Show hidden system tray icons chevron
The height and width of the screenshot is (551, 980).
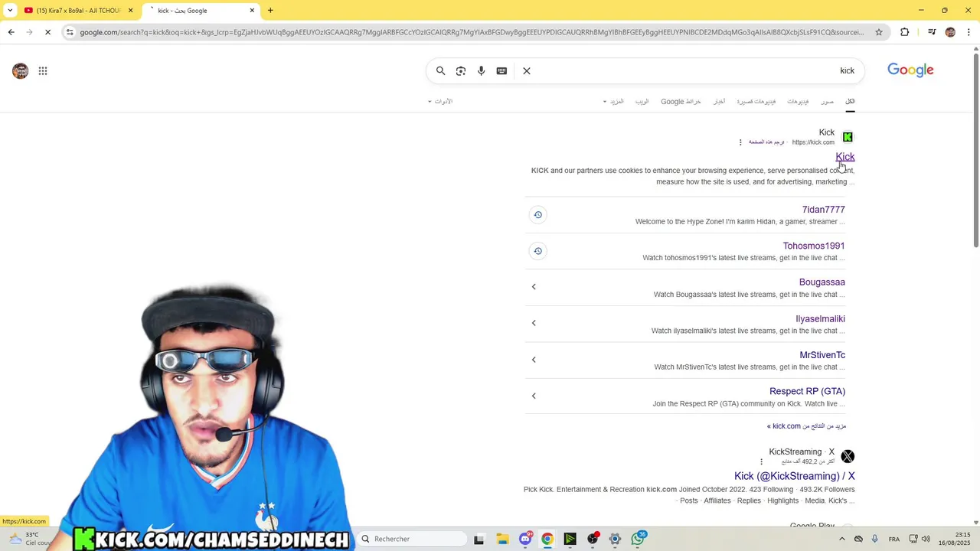[842, 539]
